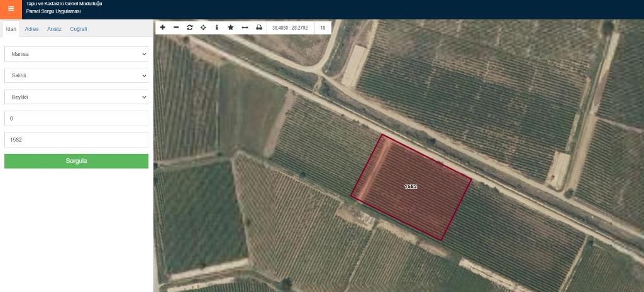Click the info tool icon
The width and height of the screenshot is (644, 292).
click(x=217, y=28)
